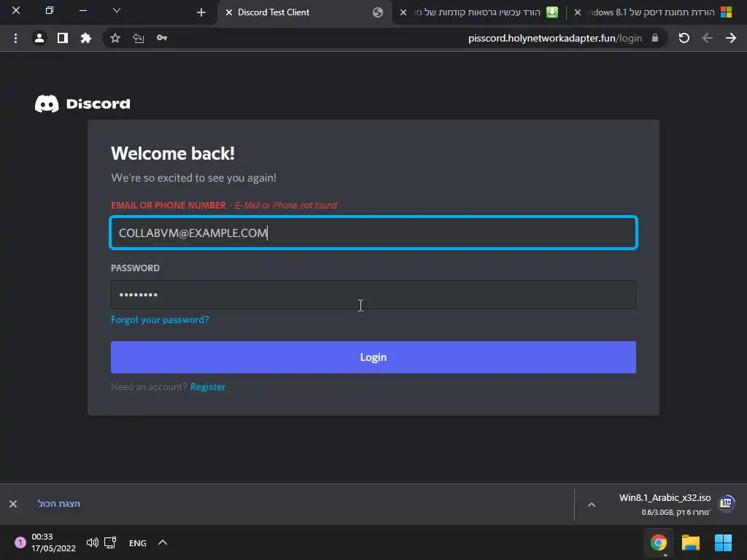Viewport: 747px width, 560px height.
Task: Focus the password field
Action: (373, 295)
